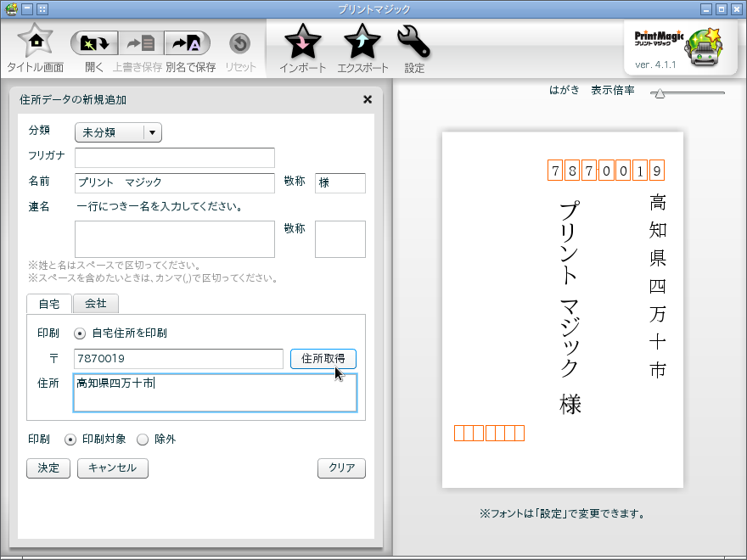Viewport: 747px width, 560px height.
Task: Click the はがき label
Action: 564,90
